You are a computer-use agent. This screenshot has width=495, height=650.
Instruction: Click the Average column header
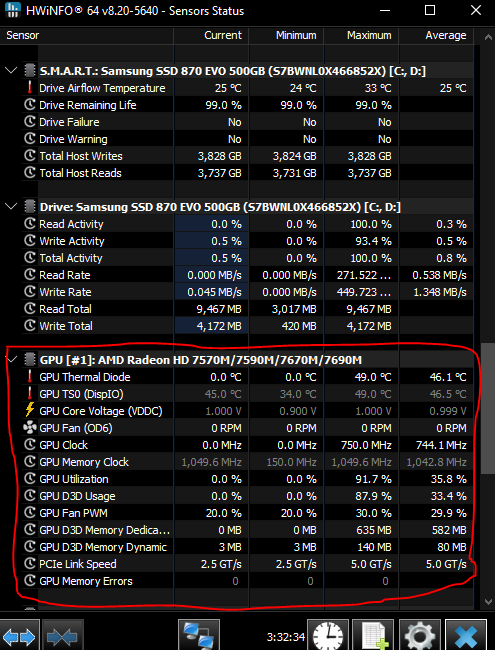pos(436,35)
